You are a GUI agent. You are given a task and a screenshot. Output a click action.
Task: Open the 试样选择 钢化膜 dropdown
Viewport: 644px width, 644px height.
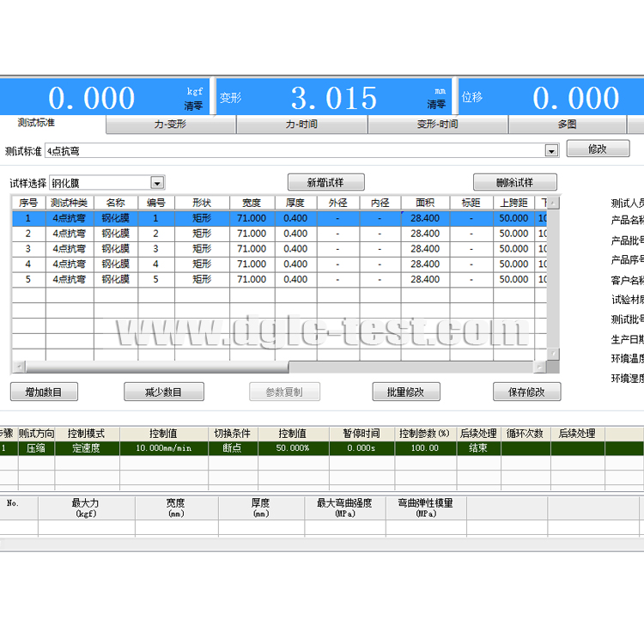157,182
